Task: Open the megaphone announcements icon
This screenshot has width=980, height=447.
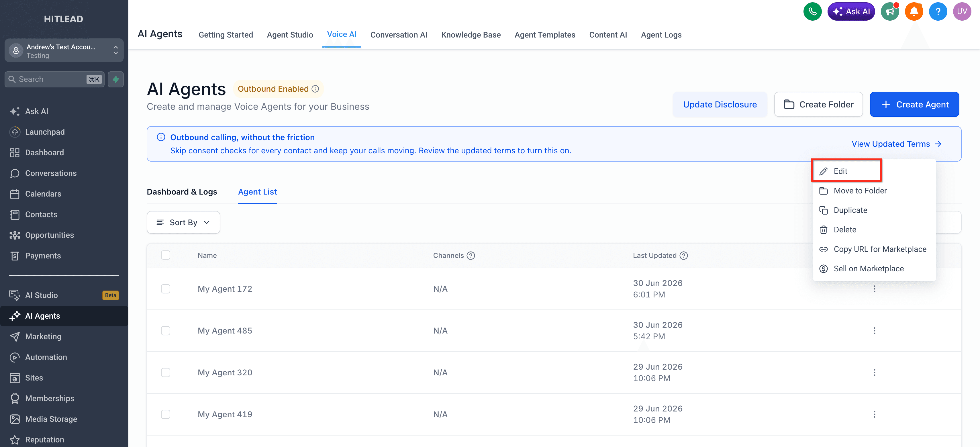Action: coord(889,11)
